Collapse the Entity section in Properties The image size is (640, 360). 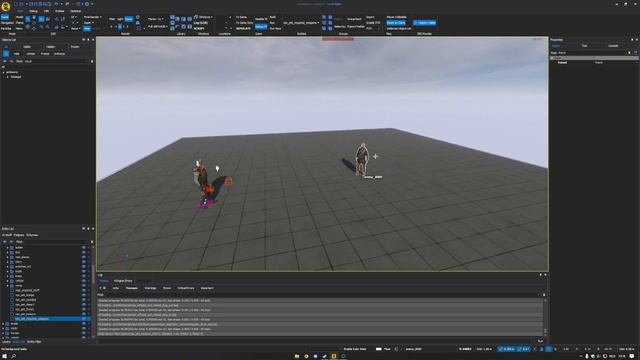pyautogui.click(x=552, y=58)
